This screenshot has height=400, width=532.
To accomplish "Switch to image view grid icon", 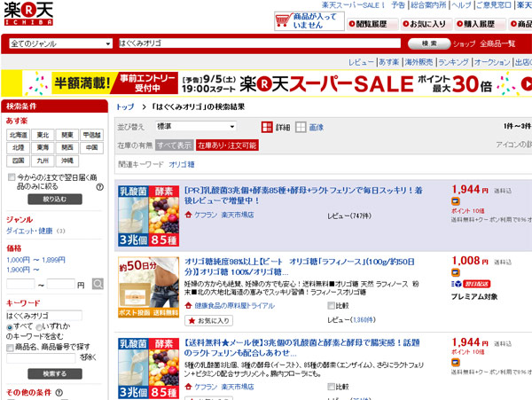I will click(x=301, y=127).
